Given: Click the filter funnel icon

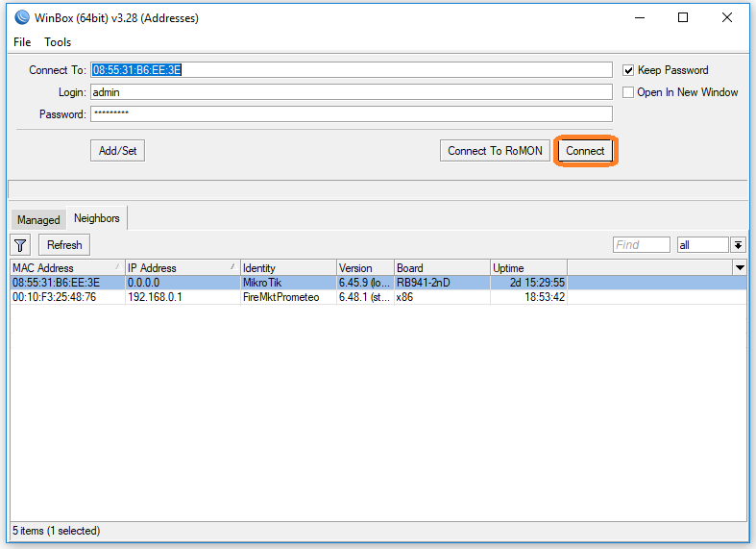Looking at the screenshot, I should pyautogui.click(x=20, y=245).
